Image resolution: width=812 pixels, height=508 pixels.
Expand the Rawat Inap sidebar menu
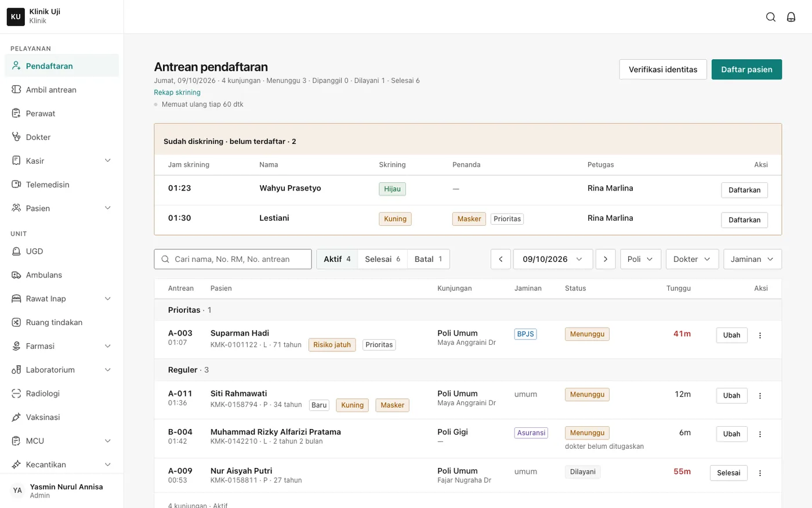pyautogui.click(x=107, y=299)
